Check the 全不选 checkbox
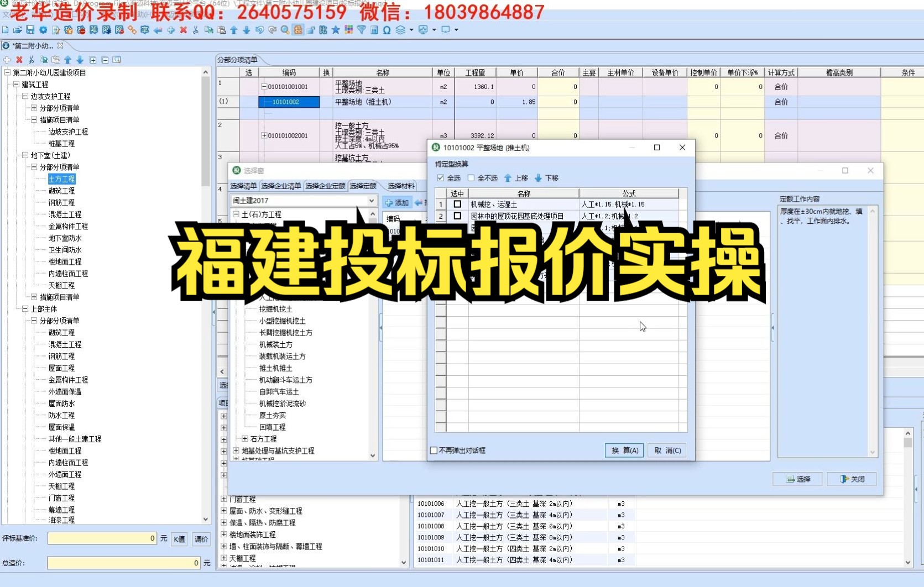The width and height of the screenshot is (924, 587). pos(471,178)
